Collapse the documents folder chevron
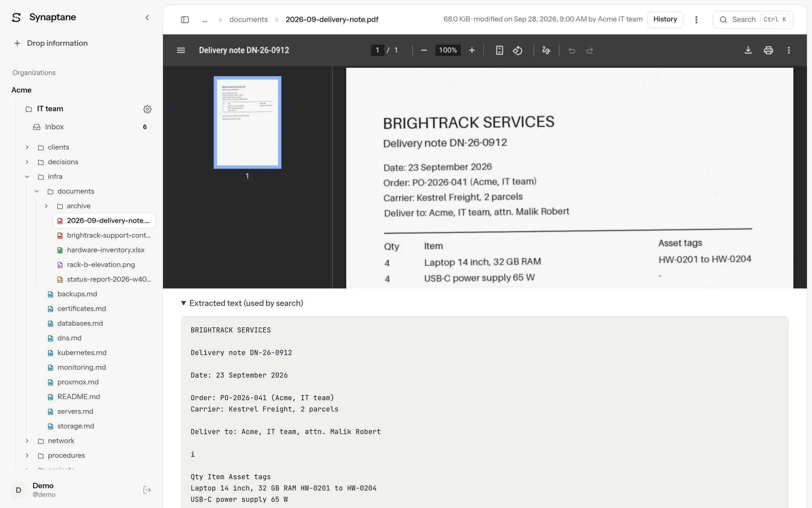Image resolution: width=812 pixels, height=508 pixels. coord(37,191)
